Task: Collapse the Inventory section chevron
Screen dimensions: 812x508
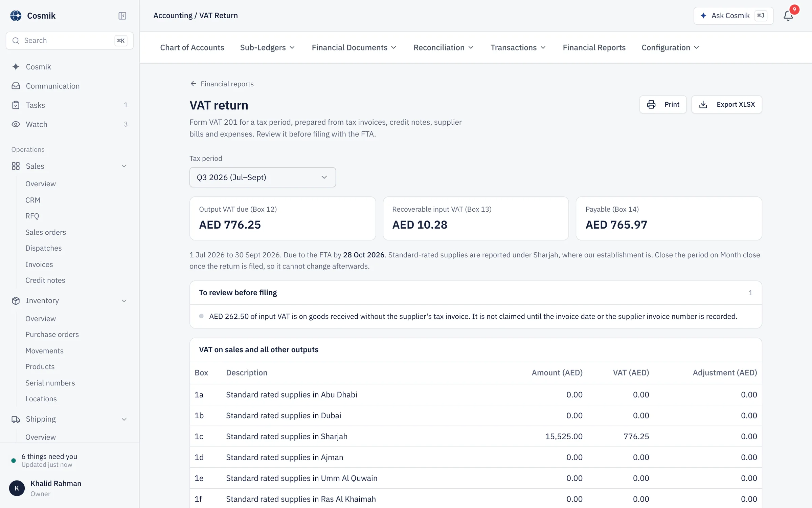Action: (124, 301)
